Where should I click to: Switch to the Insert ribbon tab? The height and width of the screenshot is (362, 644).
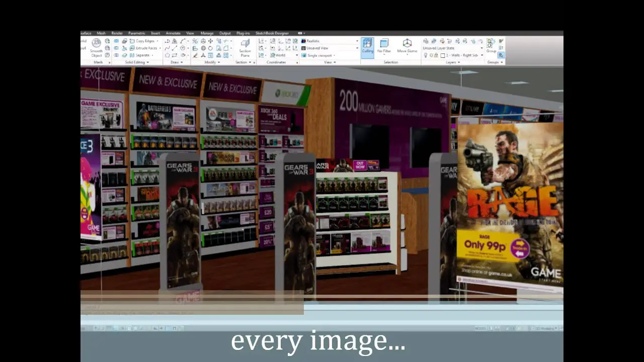pos(155,33)
